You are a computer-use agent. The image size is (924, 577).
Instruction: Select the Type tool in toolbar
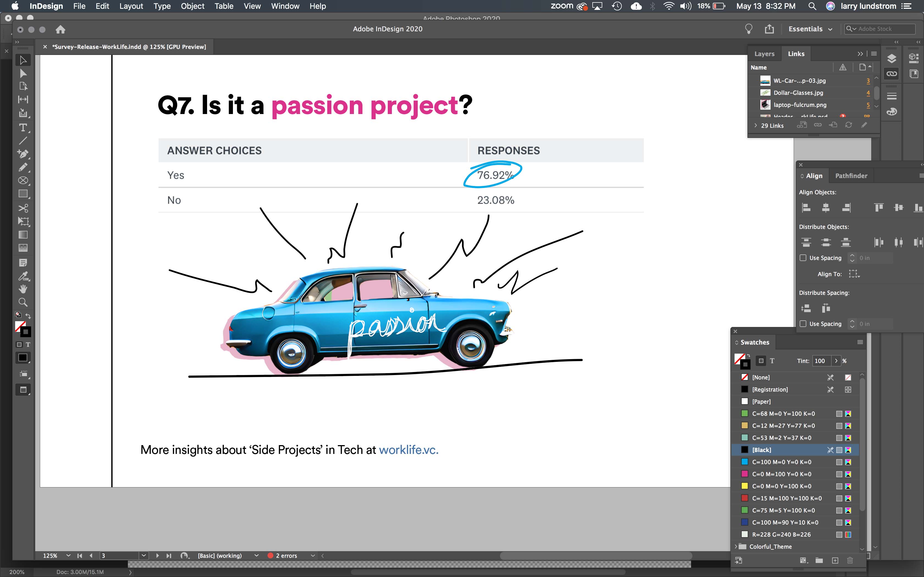pos(23,127)
